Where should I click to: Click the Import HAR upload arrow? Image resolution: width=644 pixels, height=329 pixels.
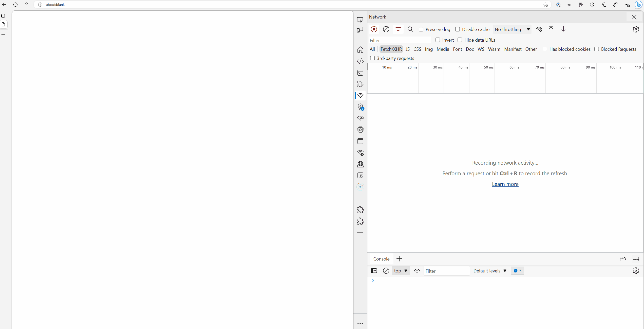tap(551, 29)
